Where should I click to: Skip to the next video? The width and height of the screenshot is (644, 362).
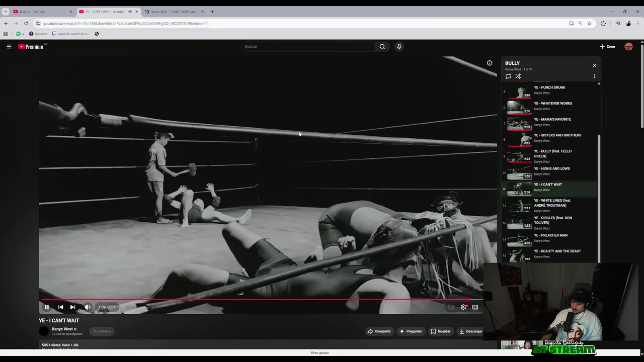coord(73,307)
